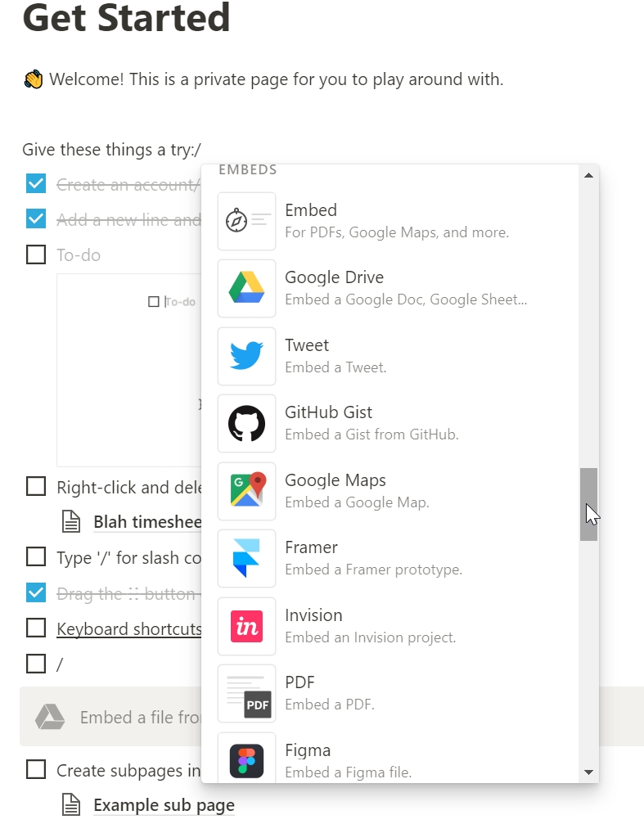Tick the 'Keyboard shortcuts' checkbox
644x824 pixels.
pos(36,628)
